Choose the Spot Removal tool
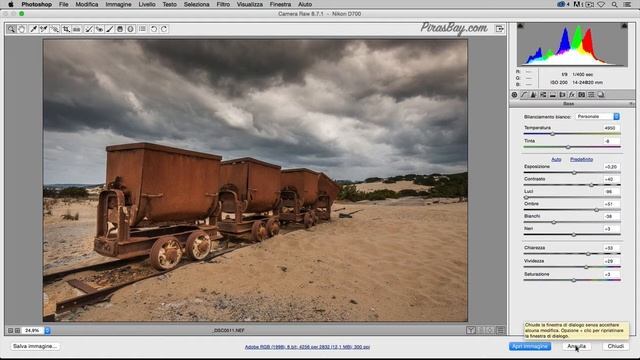 coord(88,29)
